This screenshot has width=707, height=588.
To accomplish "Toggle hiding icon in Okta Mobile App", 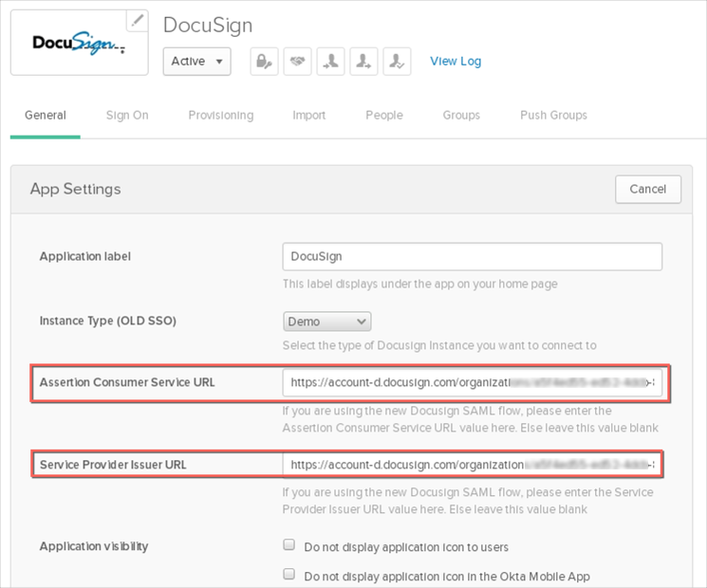I will point(288,575).
